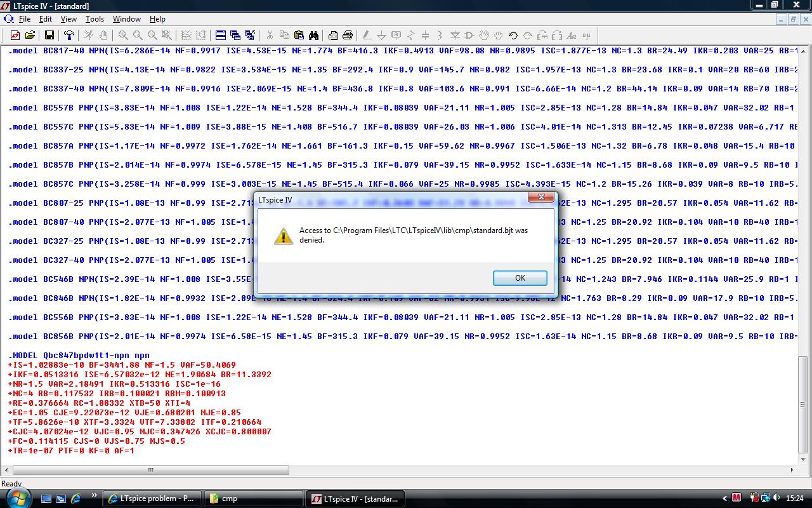
Task: Click the Copy icon in toolbar
Action: (284, 36)
